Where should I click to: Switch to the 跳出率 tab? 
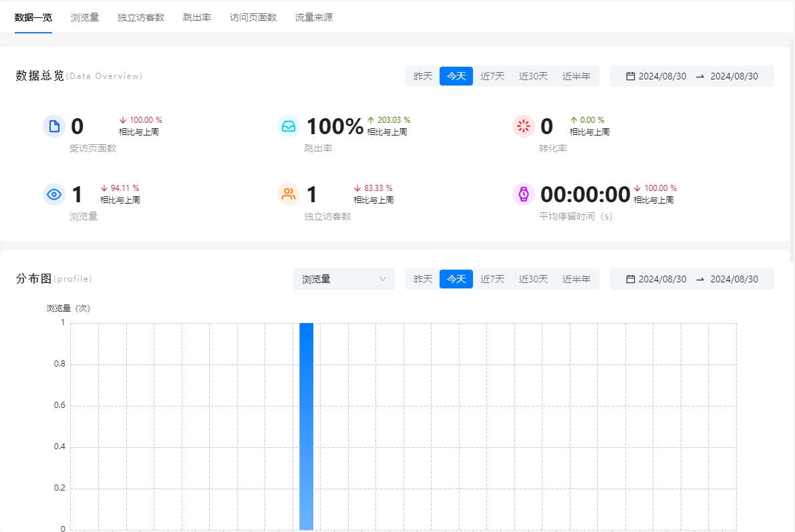pos(197,17)
